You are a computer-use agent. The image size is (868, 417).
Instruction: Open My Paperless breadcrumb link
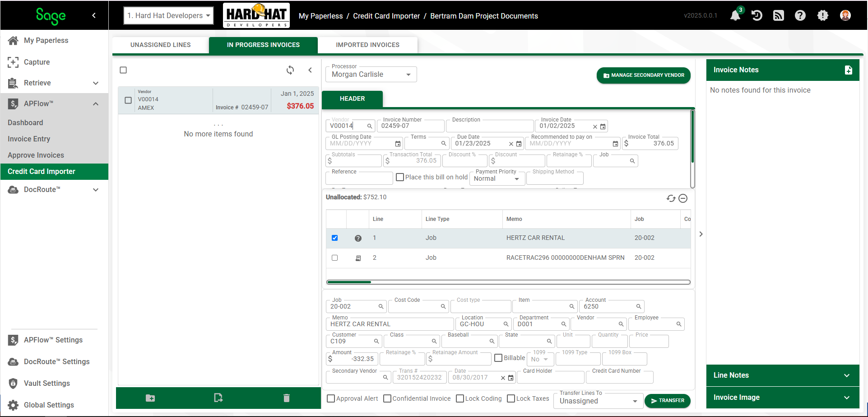320,16
